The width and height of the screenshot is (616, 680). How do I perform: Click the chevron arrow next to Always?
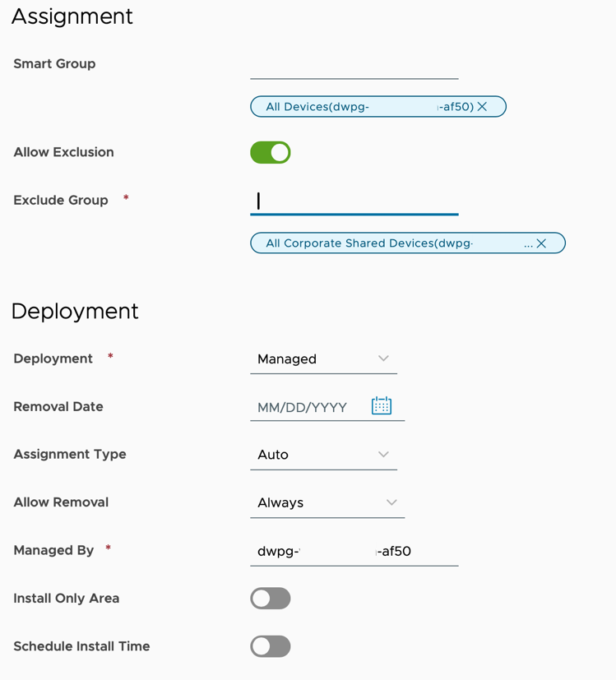point(391,502)
